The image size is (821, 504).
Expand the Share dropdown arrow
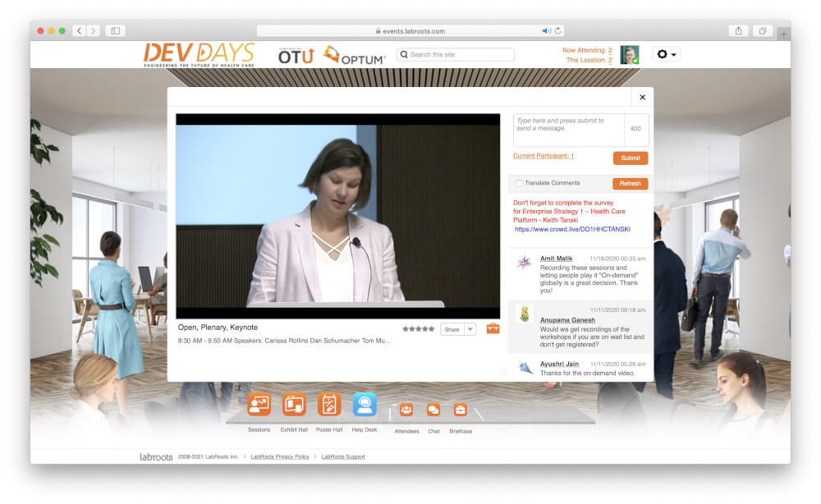(x=470, y=329)
